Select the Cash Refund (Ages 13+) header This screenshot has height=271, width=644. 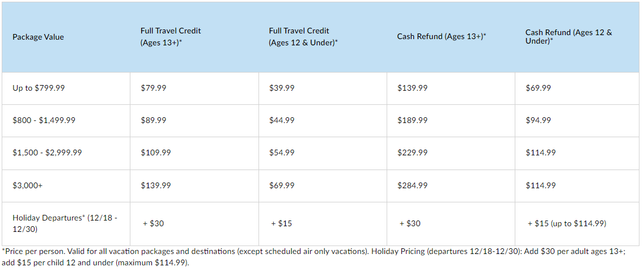[x=442, y=36]
